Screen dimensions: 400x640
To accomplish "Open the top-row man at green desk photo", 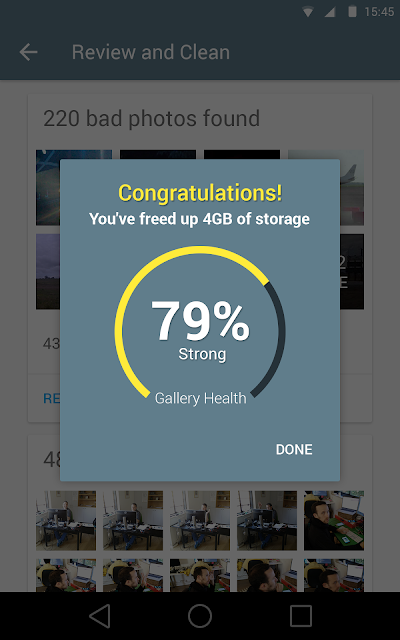I will coord(334,520).
